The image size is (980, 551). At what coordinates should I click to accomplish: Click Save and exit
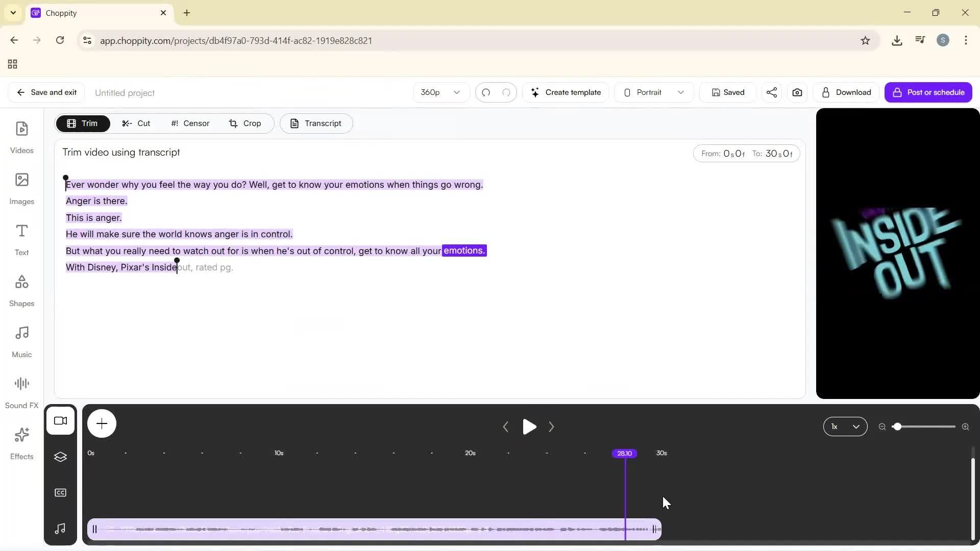(x=46, y=92)
